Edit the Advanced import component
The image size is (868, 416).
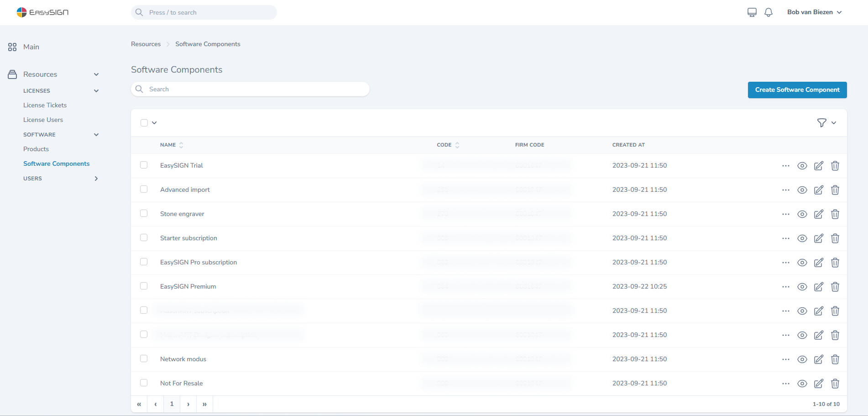click(x=819, y=190)
